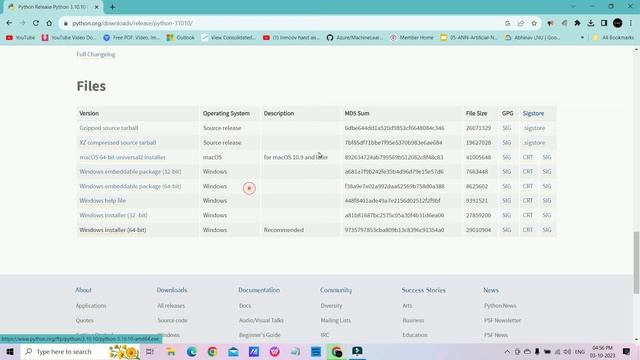
Task: Download Windows installer (32-bit)
Action: tap(113, 216)
